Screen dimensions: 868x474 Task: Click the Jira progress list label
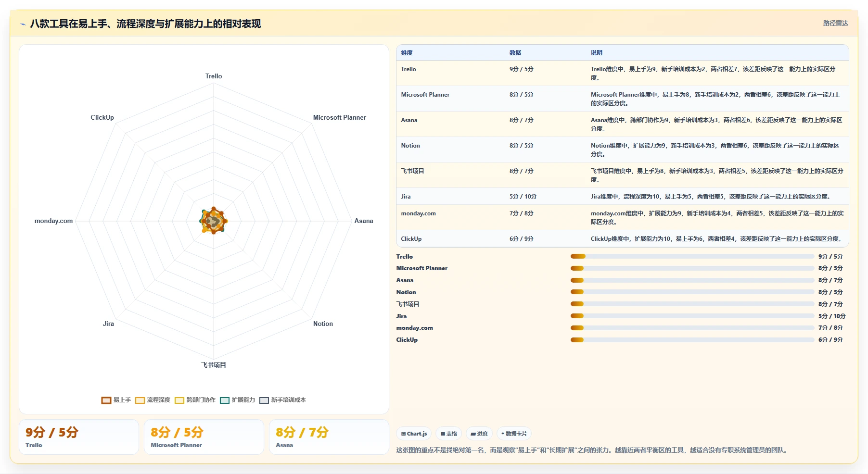click(401, 316)
